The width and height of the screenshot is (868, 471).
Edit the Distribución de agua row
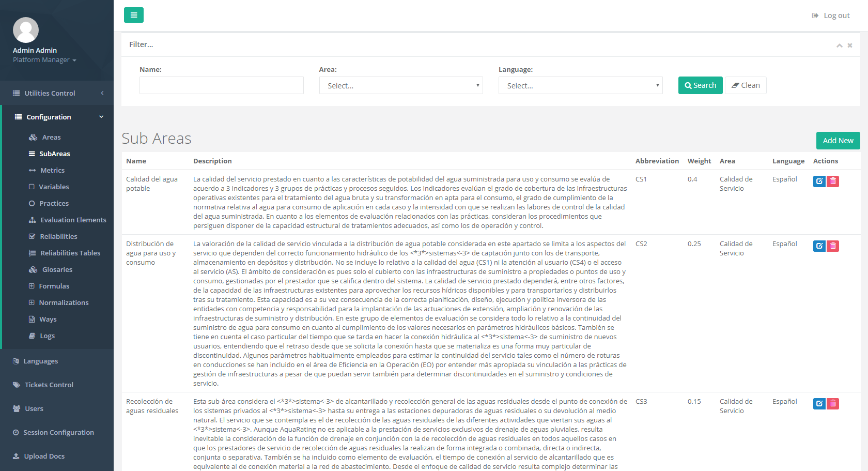(x=819, y=246)
